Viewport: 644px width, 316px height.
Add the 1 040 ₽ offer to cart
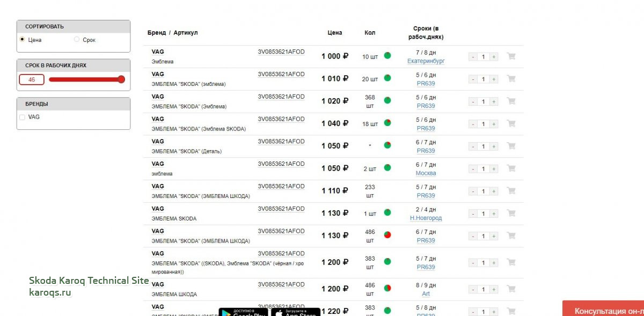click(511, 123)
